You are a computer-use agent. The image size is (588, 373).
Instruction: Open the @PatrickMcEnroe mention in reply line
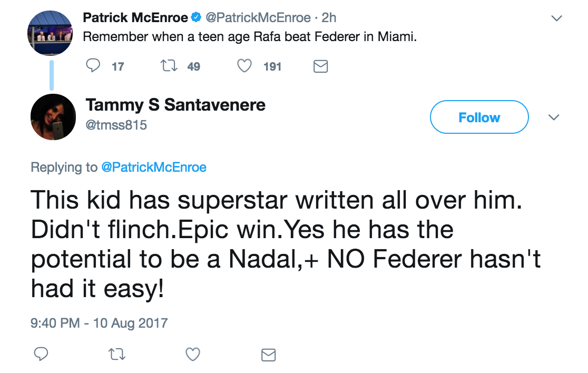pyautogui.click(x=153, y=168)
